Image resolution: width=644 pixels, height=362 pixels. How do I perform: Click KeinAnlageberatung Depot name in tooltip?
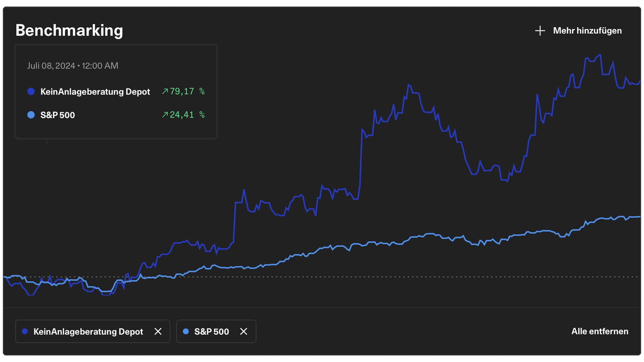[x=95, y=92]
